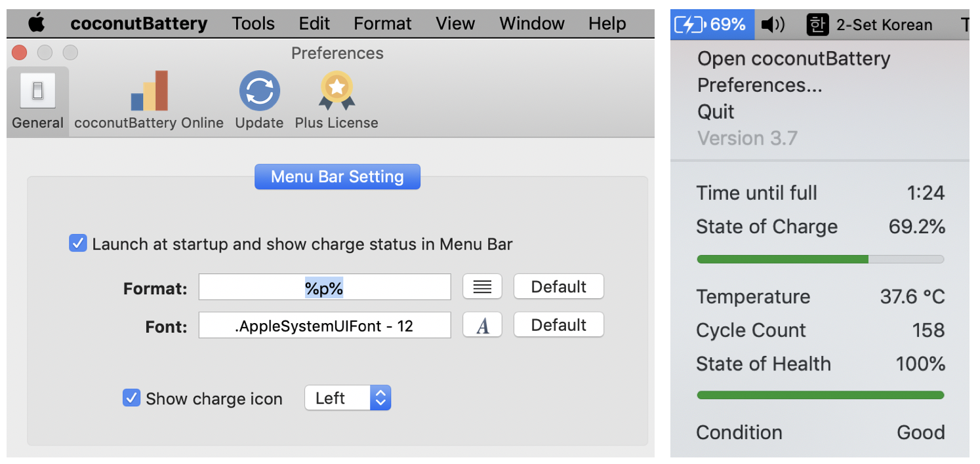Open the font chooser 'A' icon
This screenshot has height=464, width=980.
482,325
